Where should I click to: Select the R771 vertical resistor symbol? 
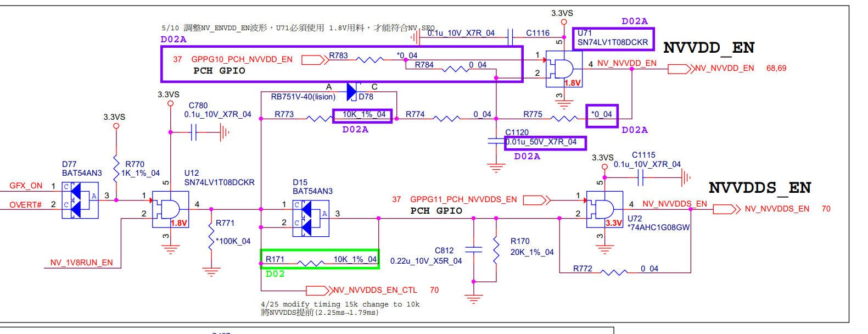[211, 236]
